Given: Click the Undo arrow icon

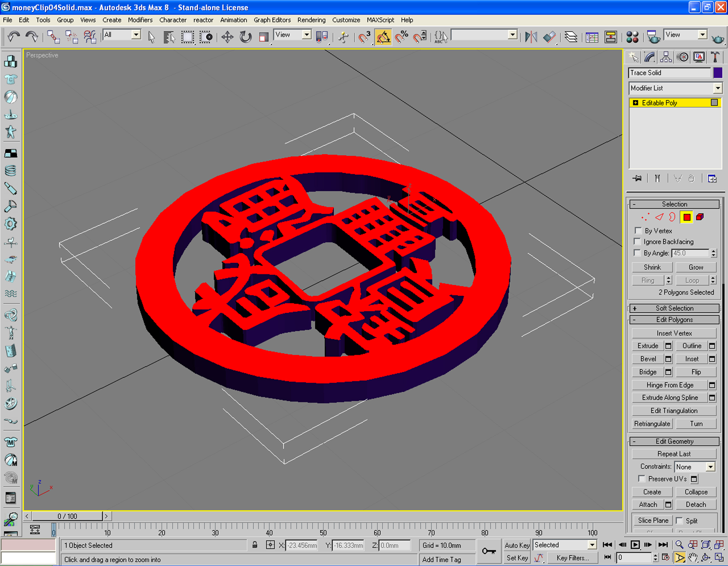Looking at the screenshot, I should coord(14,37).
